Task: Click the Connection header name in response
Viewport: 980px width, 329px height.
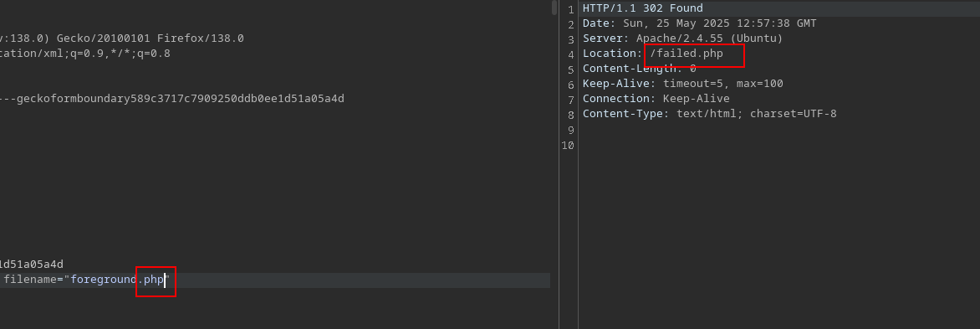Action: point(616,99)
